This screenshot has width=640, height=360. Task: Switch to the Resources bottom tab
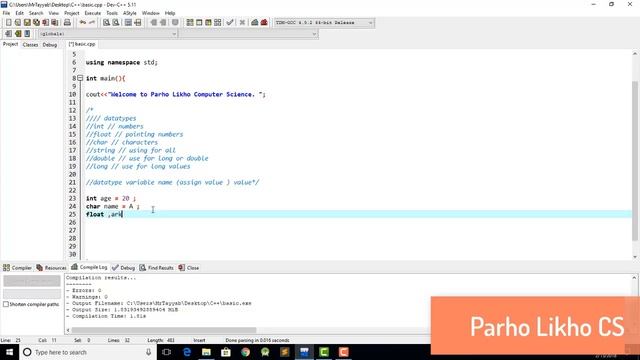point(51,268)
